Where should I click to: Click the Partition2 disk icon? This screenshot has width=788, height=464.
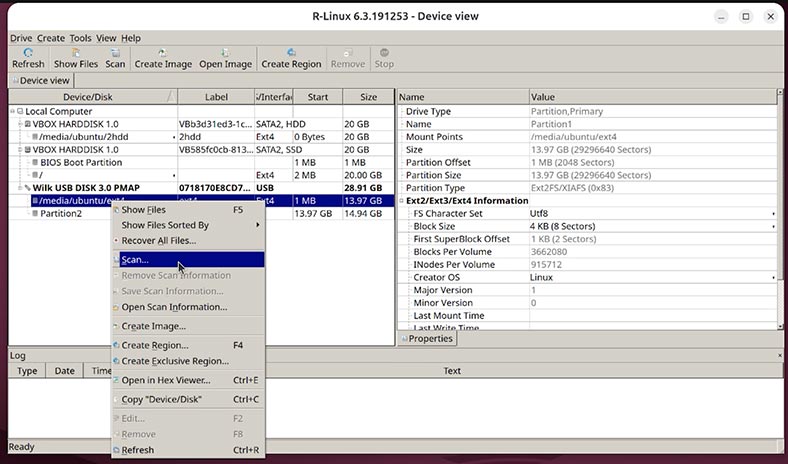35,213
